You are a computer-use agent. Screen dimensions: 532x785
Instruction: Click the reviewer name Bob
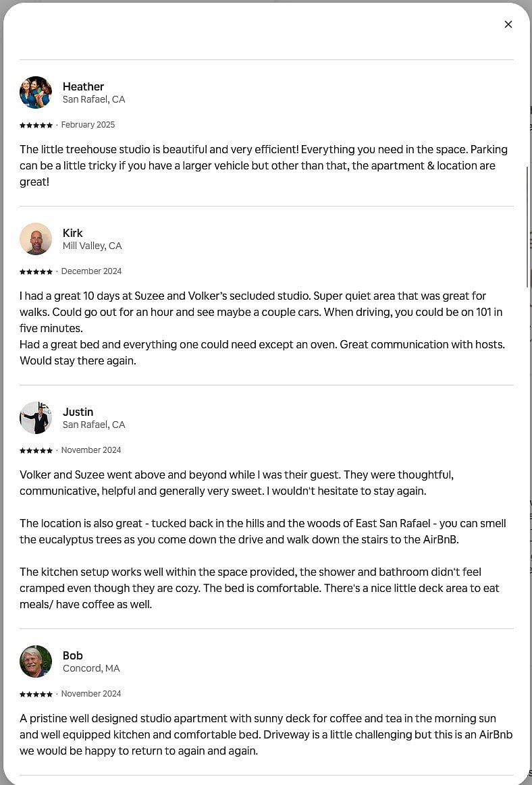coord(73,655)
